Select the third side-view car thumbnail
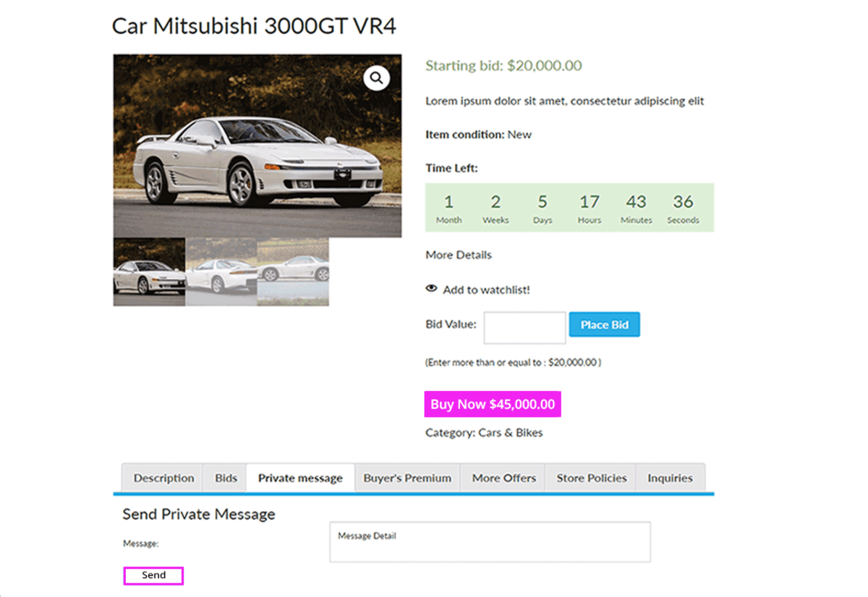The width and height of the screenshot is (868, 597). [293, 272]
